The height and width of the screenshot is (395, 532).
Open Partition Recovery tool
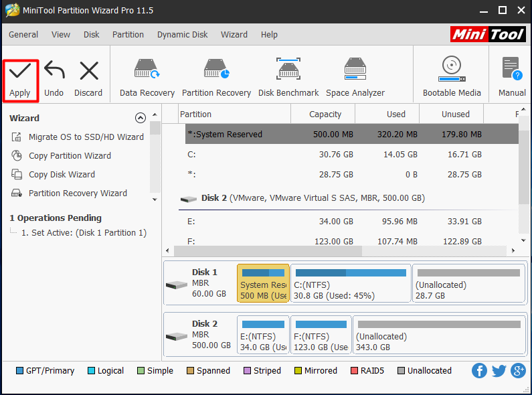click(x=216, y=78)
